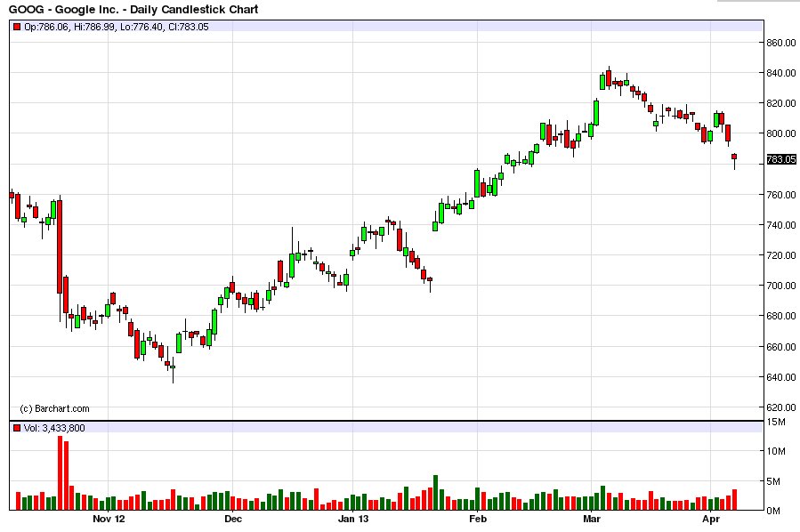The width and height of the screenshot is (800, 532).
Task: Click the 720.00 price axis label
Action: tap(781, 255)
